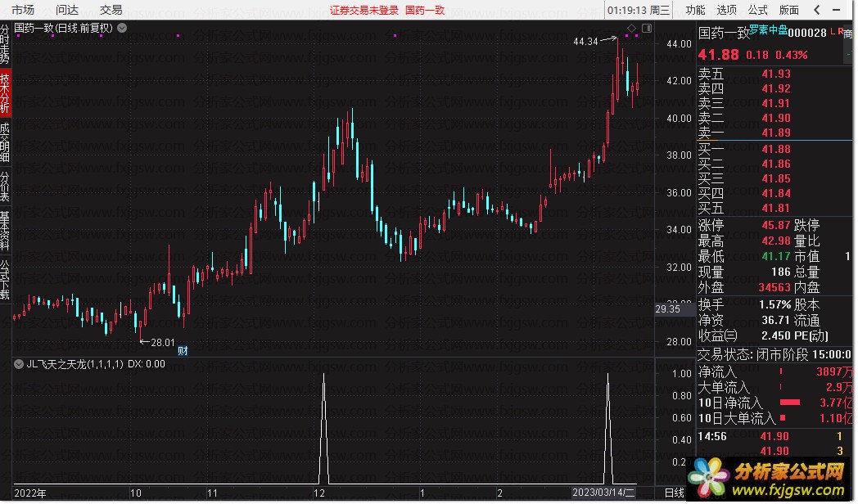858x504 pixels.
Task: Click the red R flag icon
Action: [x=840, y=32]
